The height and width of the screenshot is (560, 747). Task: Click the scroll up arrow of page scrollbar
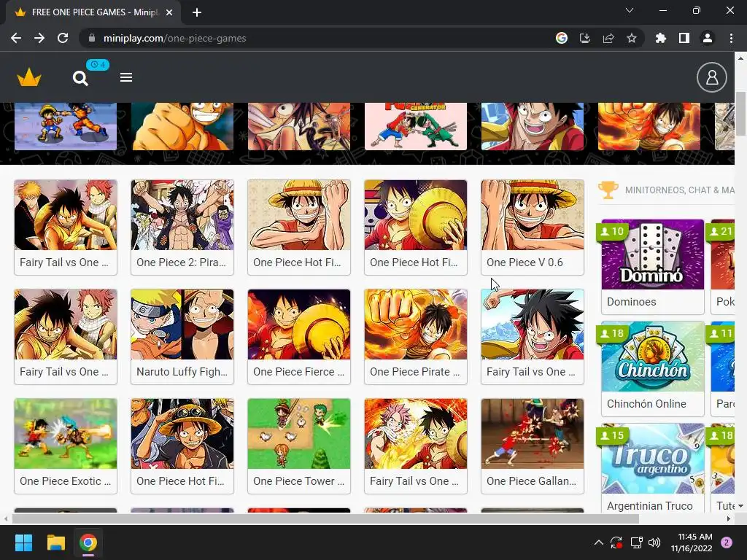[741, 58]
